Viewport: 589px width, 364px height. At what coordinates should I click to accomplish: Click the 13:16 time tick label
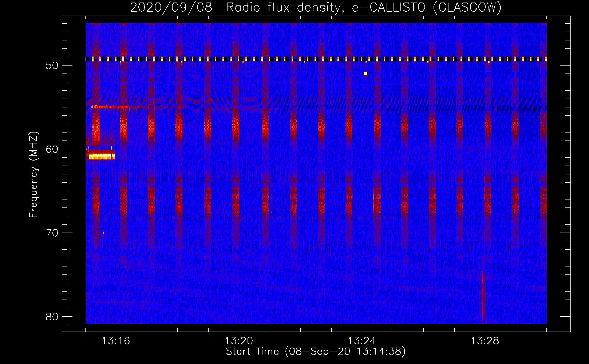(x=116, y=341)
